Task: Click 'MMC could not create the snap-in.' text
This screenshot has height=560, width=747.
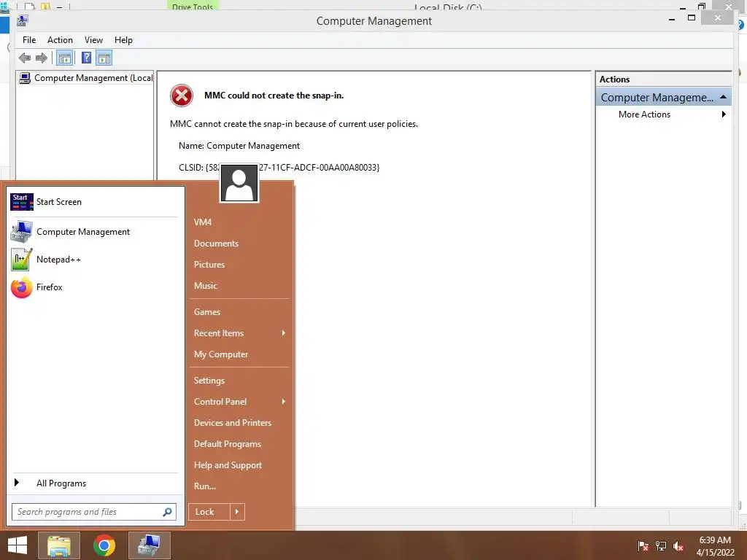Action: click(x=274, y=96)
